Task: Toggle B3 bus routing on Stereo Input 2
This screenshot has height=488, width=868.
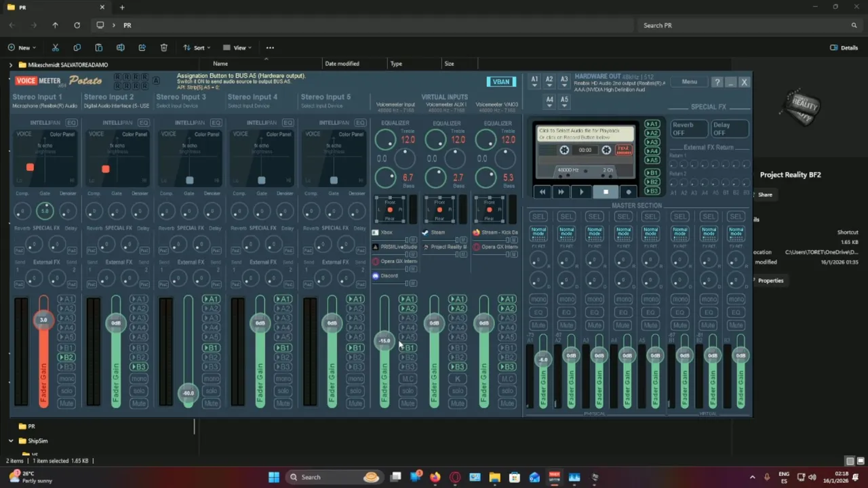Action: (139, 367)
